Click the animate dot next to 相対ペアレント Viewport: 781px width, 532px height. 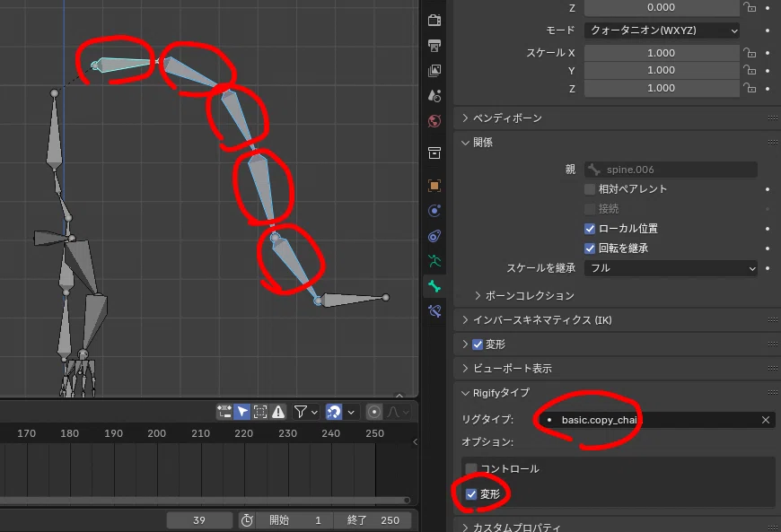point(768,189)
